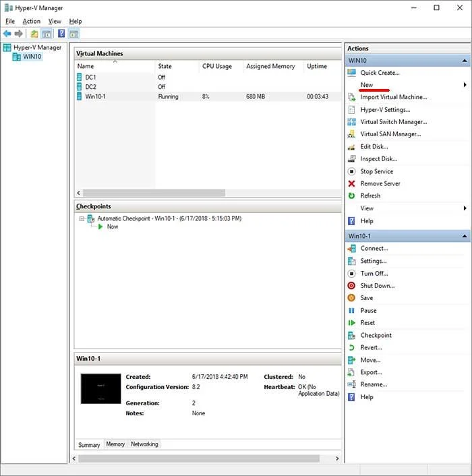The image size is (472, 476).
Task: Switch to the Memory tab
Action: [x=115, y=444]
